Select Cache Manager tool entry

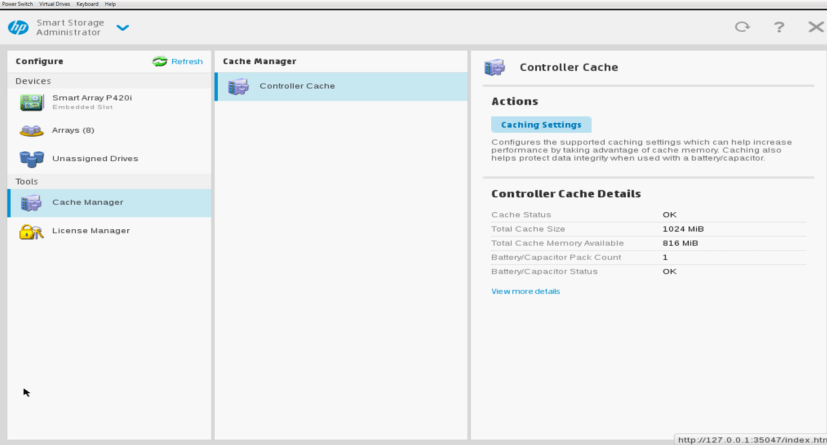pyautogui.click(x=109, y=203)
